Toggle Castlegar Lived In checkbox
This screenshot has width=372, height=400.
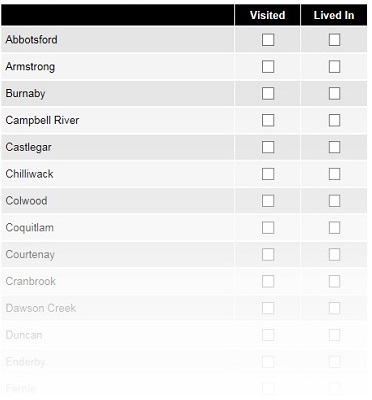pos(334,147)
